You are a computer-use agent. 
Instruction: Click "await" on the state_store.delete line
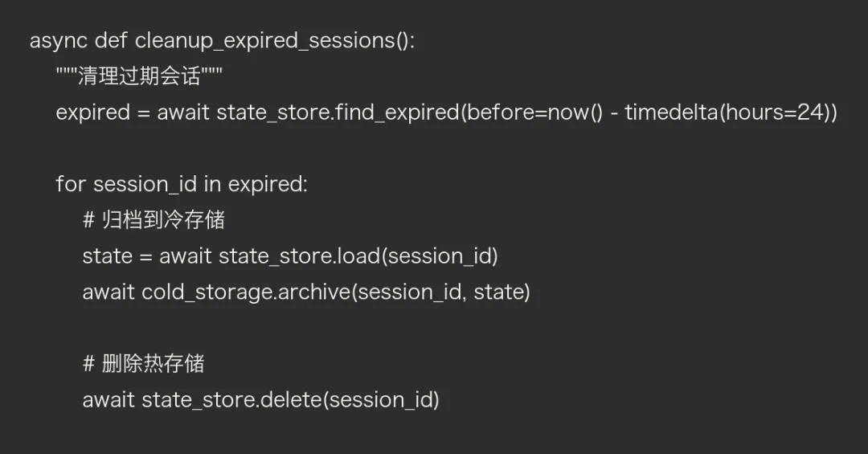pos(108,400)
